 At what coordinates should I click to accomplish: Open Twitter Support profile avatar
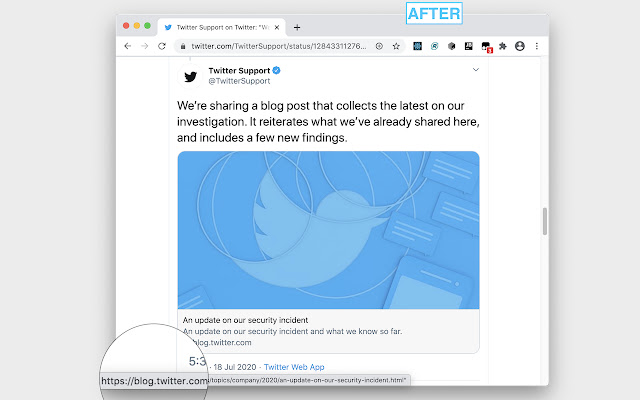pyautogui.click(x=190, y=76)
